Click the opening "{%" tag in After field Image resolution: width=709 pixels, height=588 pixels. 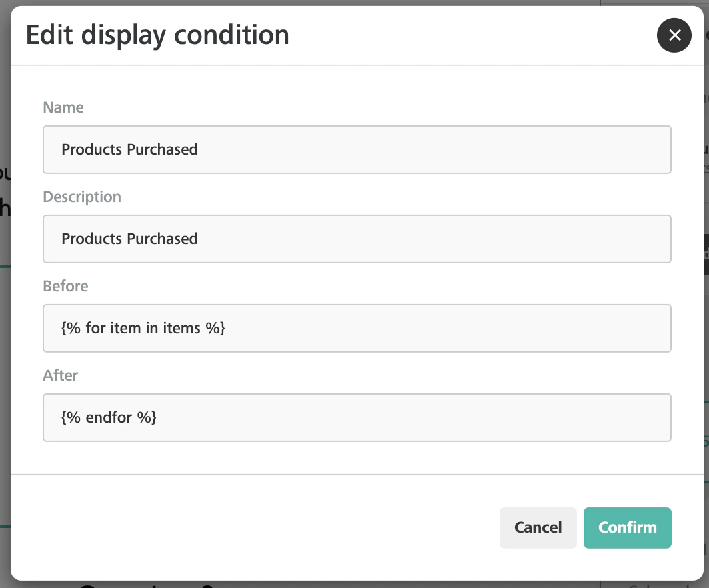tap(71, 417)
